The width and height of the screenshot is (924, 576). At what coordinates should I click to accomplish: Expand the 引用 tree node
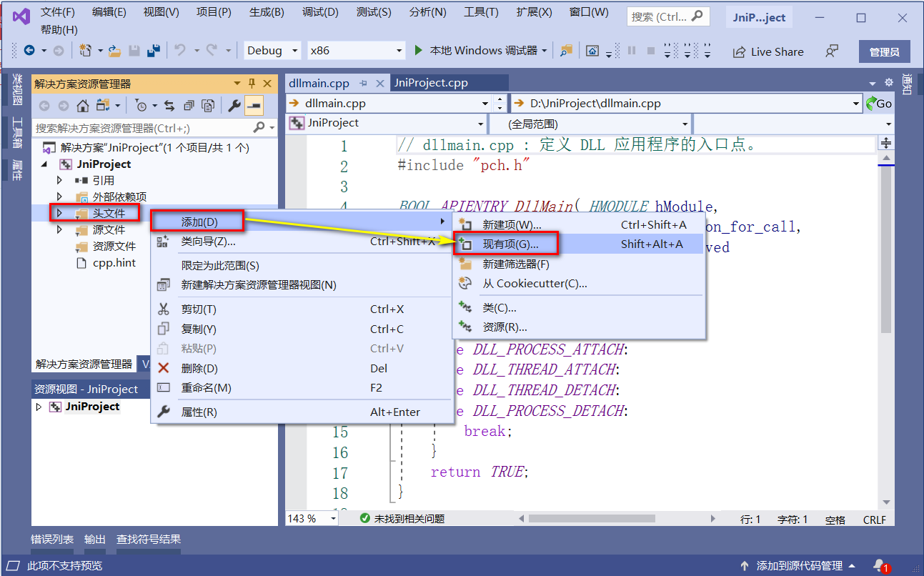[x=60, y=180]
